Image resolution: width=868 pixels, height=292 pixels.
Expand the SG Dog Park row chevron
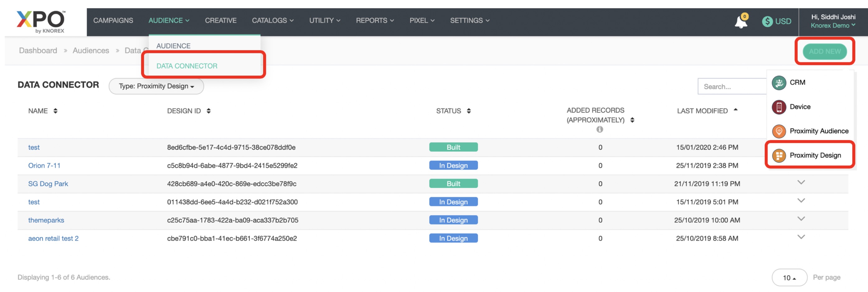point(801,182)
